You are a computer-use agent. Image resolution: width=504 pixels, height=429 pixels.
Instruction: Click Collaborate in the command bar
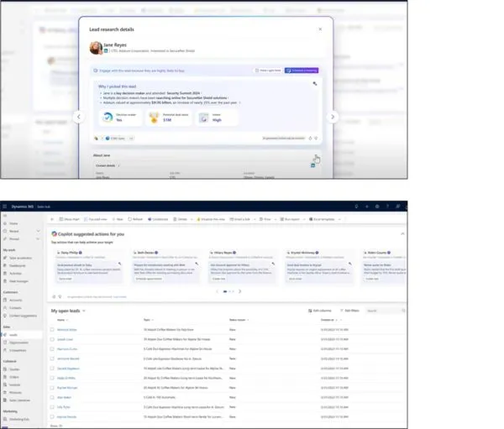158,219
